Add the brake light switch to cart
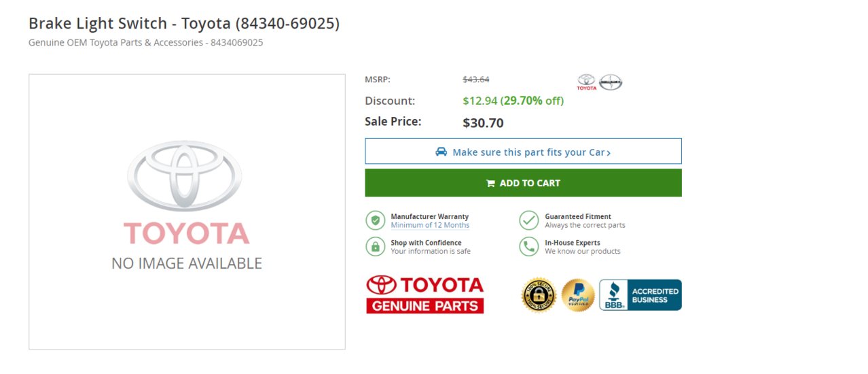868x374 pixels. tap(523, 183)
